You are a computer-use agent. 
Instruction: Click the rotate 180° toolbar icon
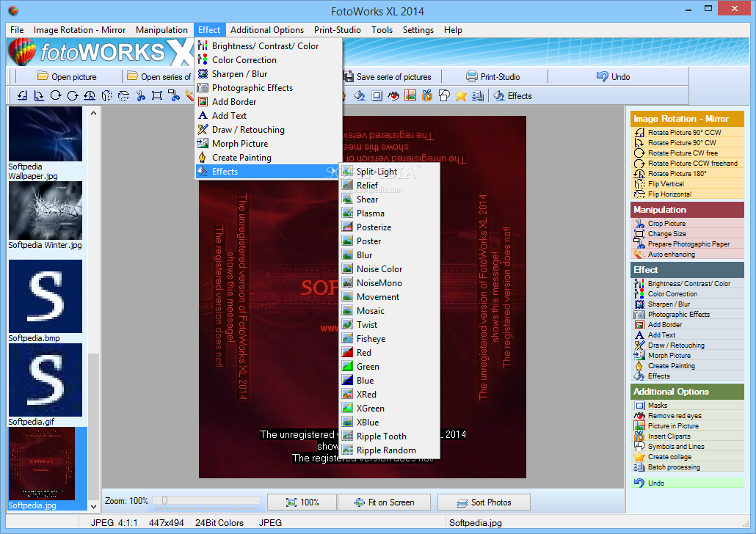point(90,95)
